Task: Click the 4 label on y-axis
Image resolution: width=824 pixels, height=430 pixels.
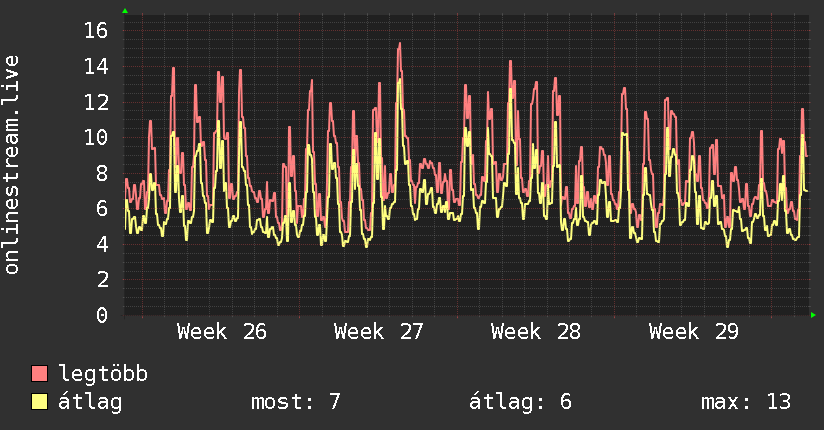Action: tap(102, 244)
